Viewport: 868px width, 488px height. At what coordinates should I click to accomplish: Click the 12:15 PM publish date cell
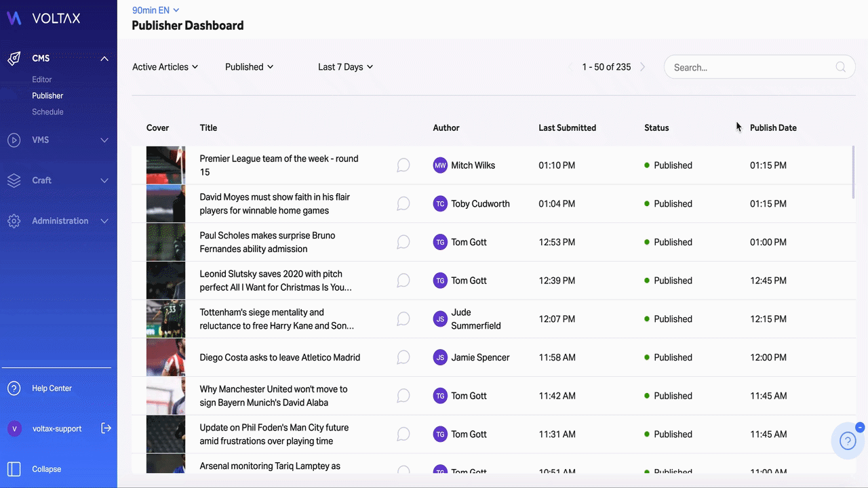(768, 319)
